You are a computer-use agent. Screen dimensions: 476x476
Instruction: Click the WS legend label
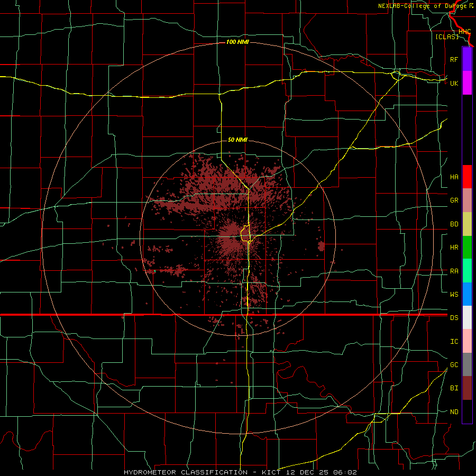tap(454, 295)
